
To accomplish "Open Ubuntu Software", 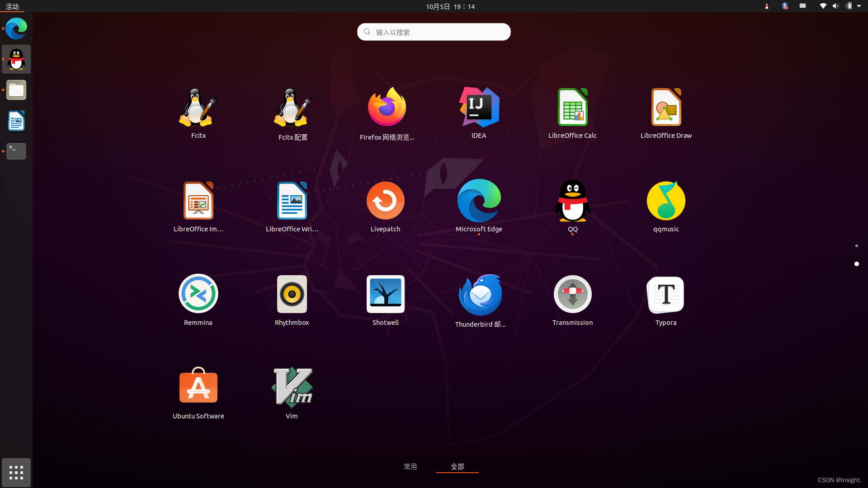I will coord(198,394).
